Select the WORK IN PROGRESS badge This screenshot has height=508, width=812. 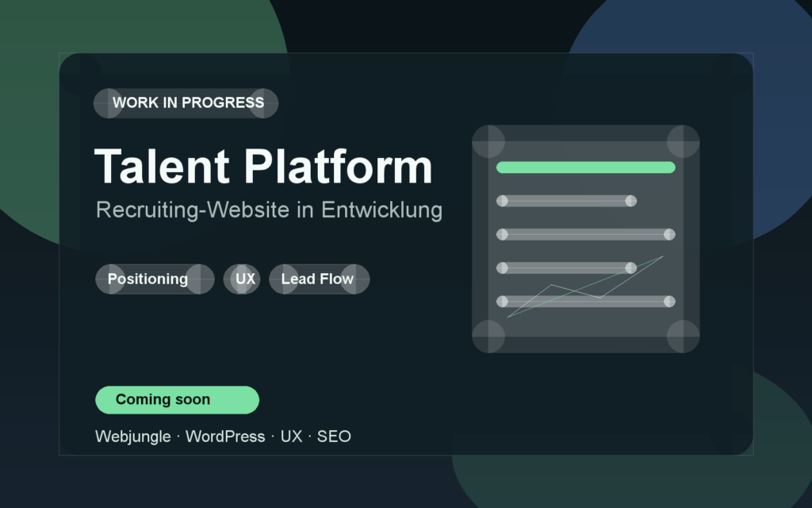tap(186, 103)
